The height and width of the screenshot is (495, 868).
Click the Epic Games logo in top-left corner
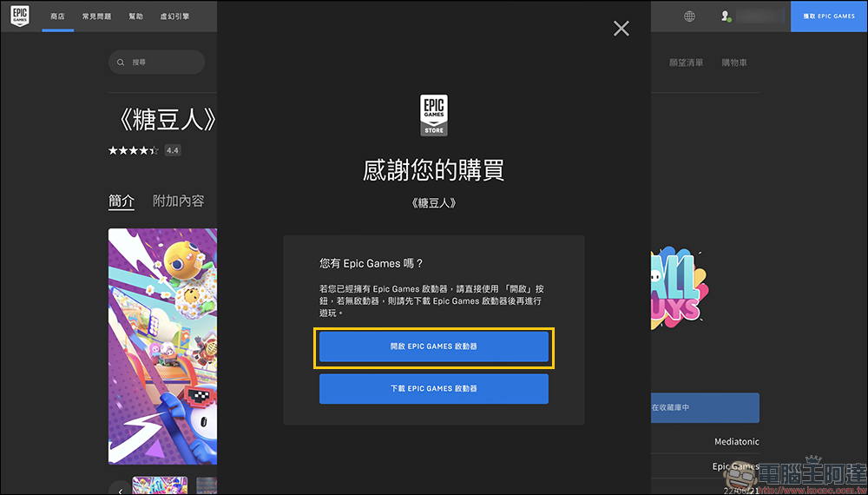pos(19,16)
